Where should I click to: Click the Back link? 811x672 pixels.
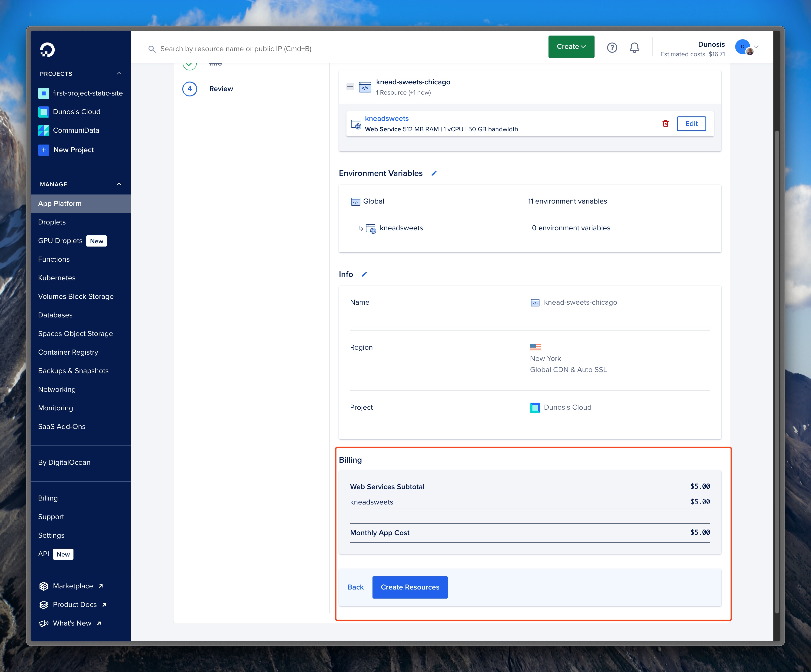tap(355, 587)
